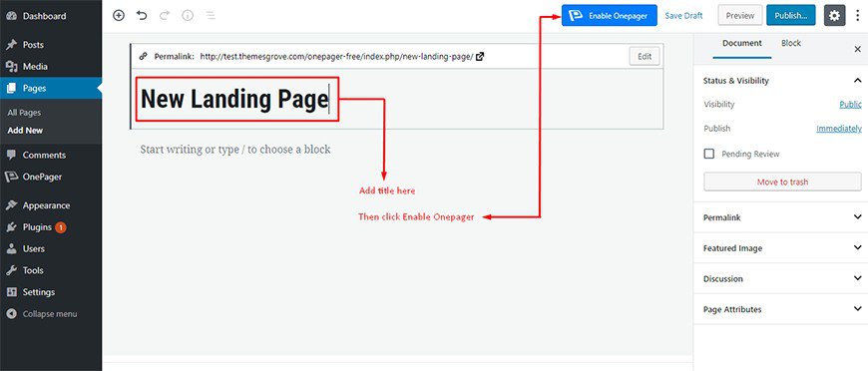Switch to the Block tab
Viewport: 868px width, 371px height.
[x=790, y=43]
